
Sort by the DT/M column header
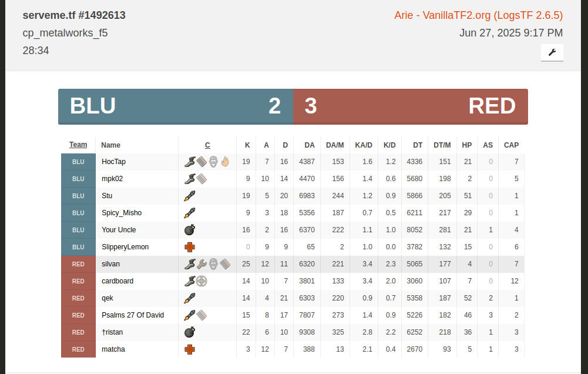(442, 145)
